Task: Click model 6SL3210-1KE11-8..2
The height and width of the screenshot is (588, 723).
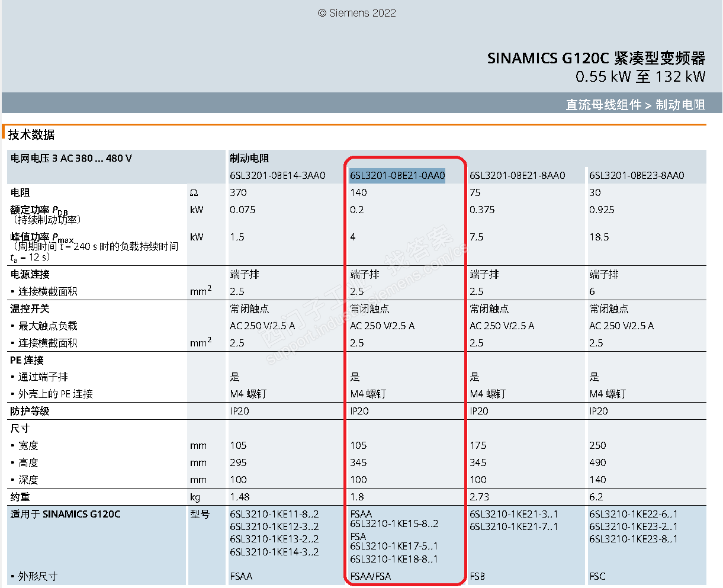Action: click(274, 514)
